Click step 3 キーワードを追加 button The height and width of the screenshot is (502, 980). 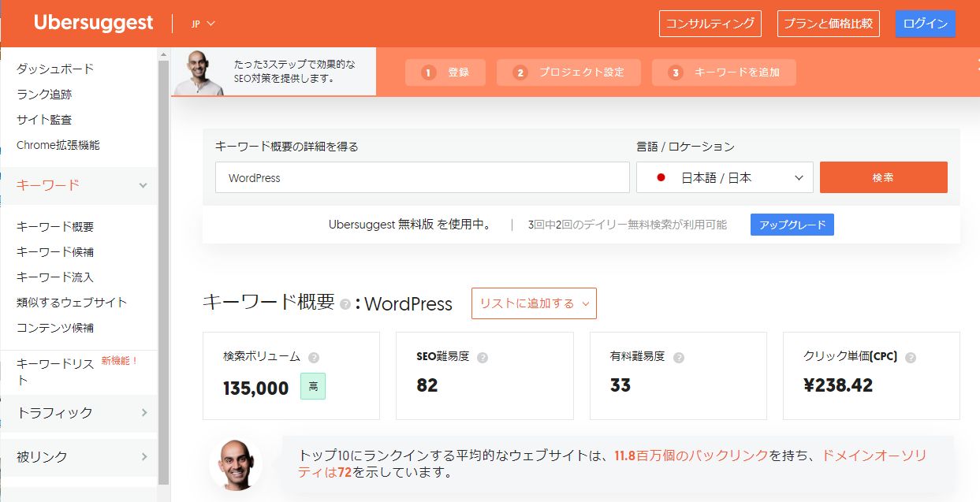[x=724, y=73]
